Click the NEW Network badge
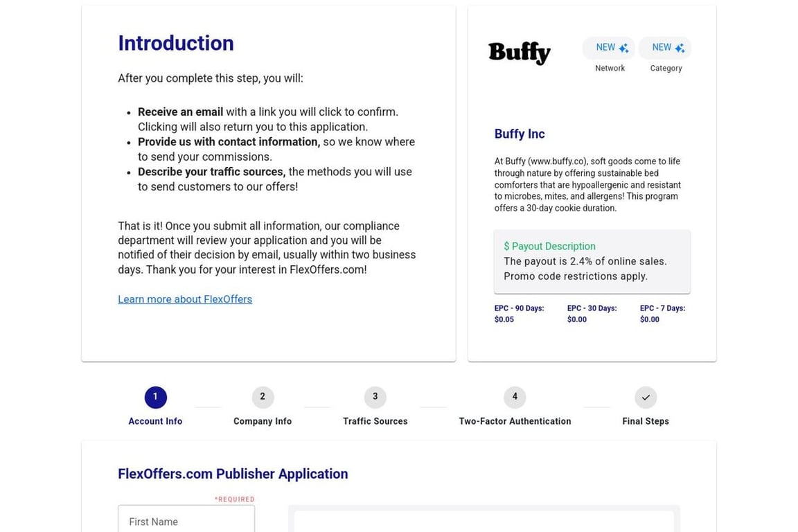Viewport: 798px width, 532px height. pos(609,48)
